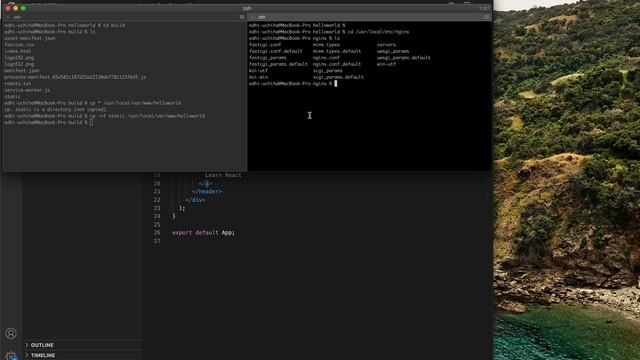
Task: Click "servers" entry in terminal listing
Action: (x=386, y=44)
